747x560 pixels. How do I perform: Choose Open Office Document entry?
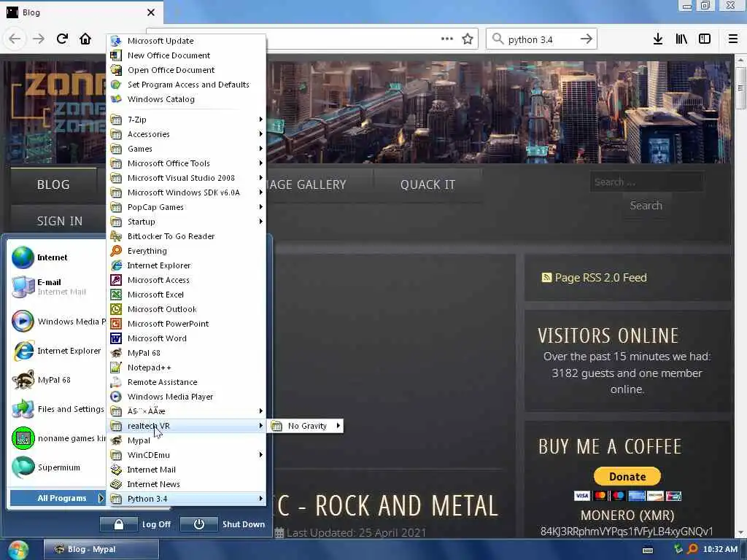pyautogui.click(x=187, y=70)
